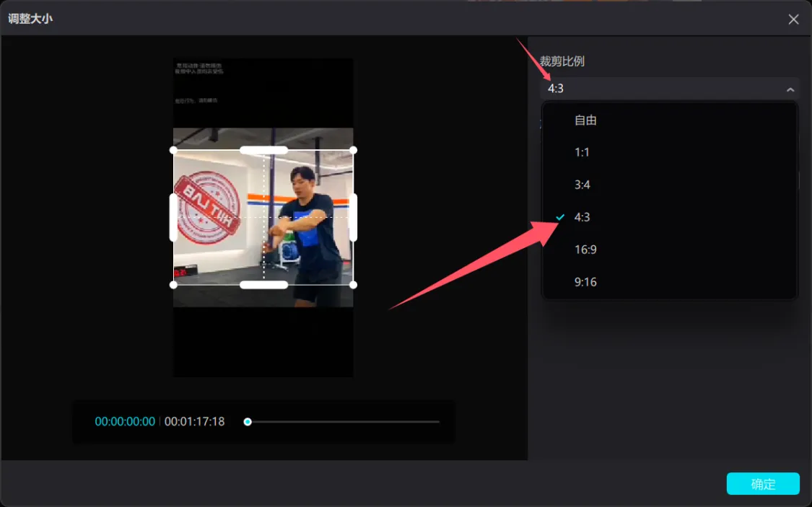This screenshot has height=507, width=812.
Task: Click the top-right crop corner handle
Action: (353, 150)
